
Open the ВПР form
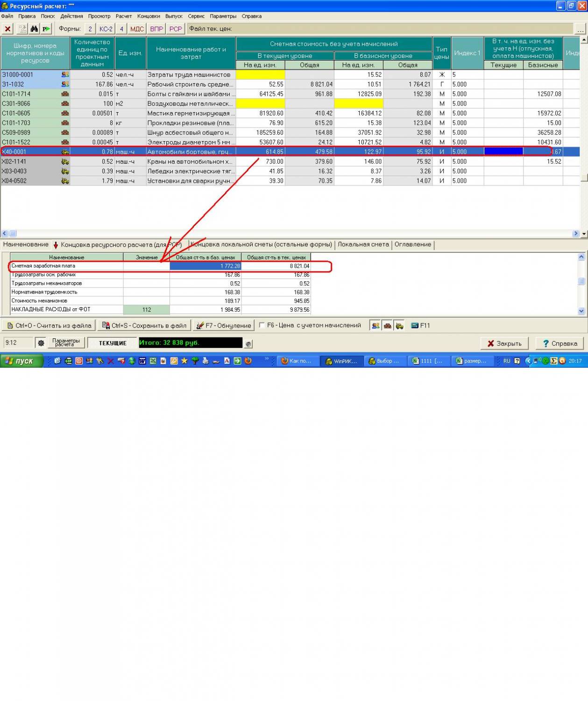point(156,29)
